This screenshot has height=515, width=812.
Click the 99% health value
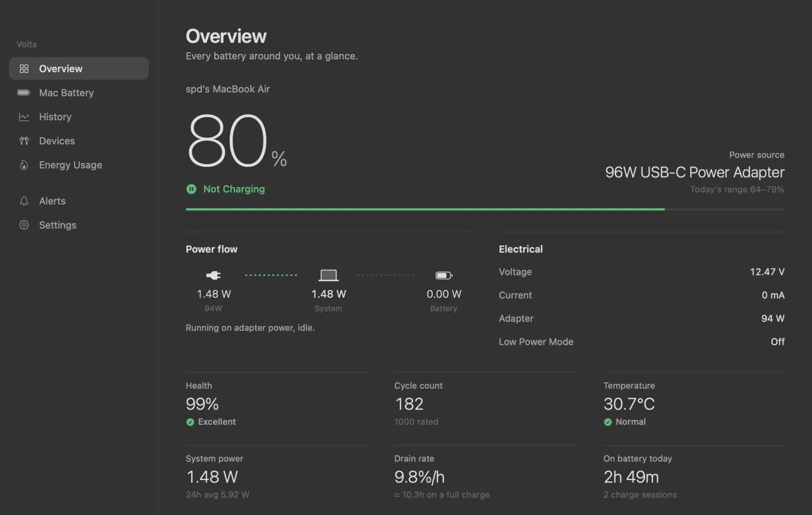coord(202,404)
